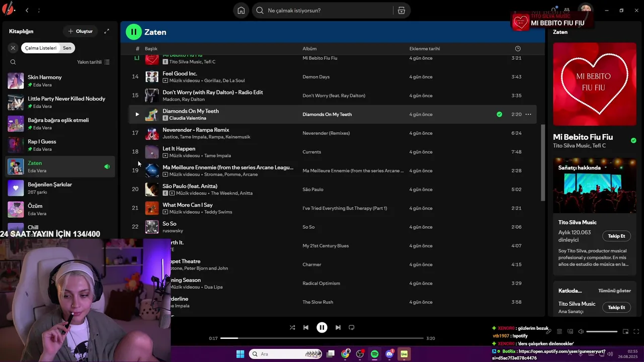Follow Tito Silva Music in credits section
The image size is (644, 362).
point(616,307)
